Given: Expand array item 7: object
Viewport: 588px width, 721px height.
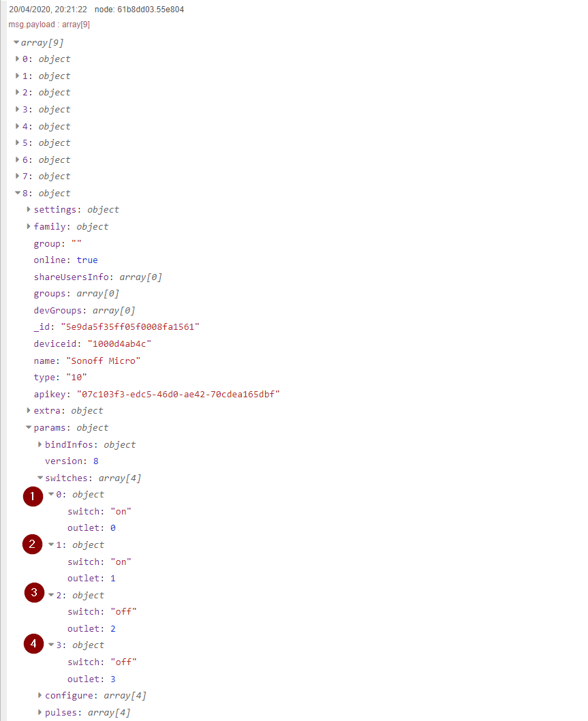Looking at the screenshot, I should coord(17,176).
